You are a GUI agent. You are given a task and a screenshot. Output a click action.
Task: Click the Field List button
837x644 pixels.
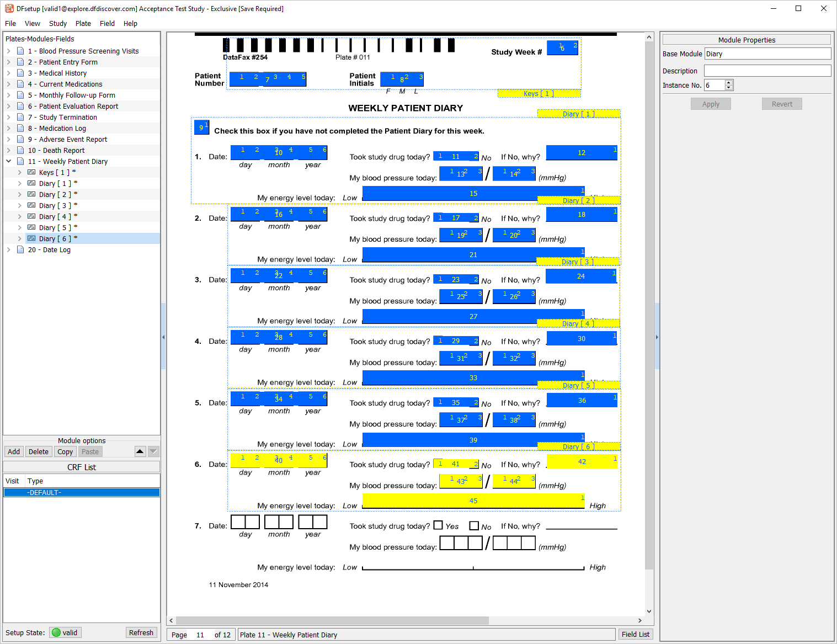[635, 634]
